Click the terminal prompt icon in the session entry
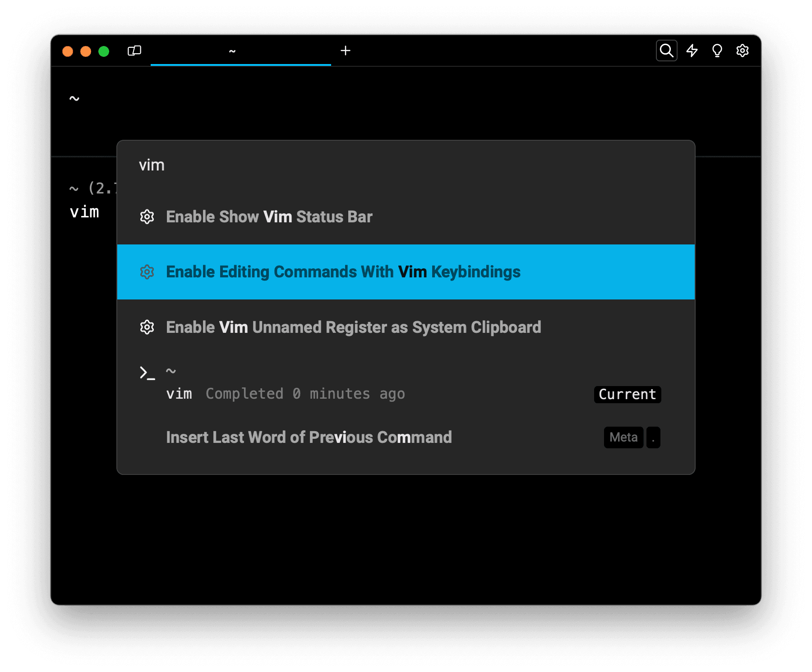This screenshot has height=672, width=812. (147, 373)
